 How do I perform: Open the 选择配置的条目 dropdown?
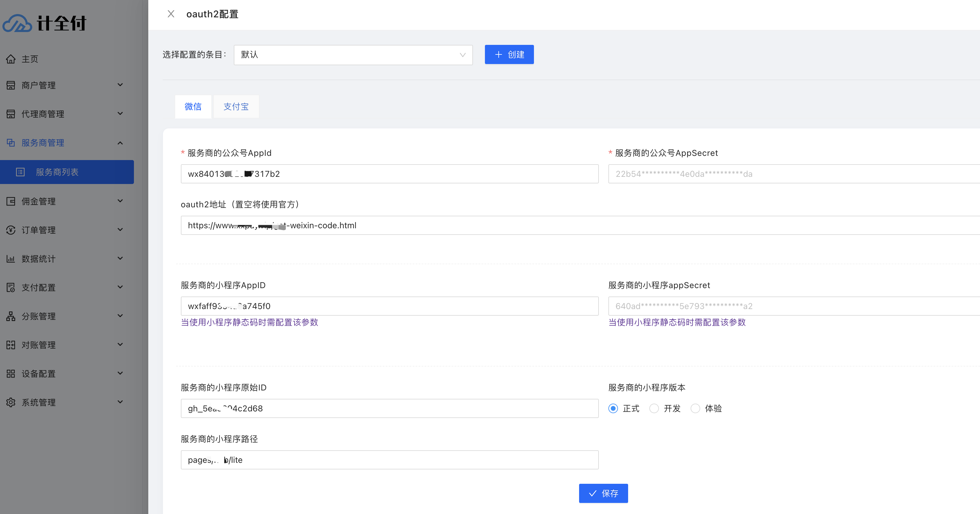click(x=353, y=55)
